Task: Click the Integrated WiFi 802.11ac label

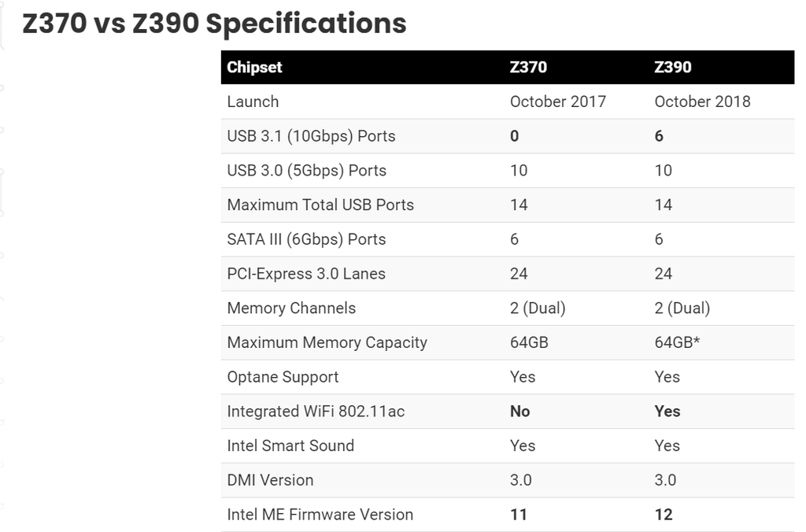Action: click(x=316, y=412)
